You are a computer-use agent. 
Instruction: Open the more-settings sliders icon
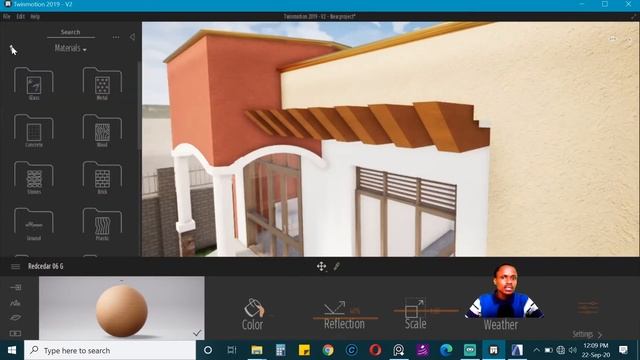(588, 308)
